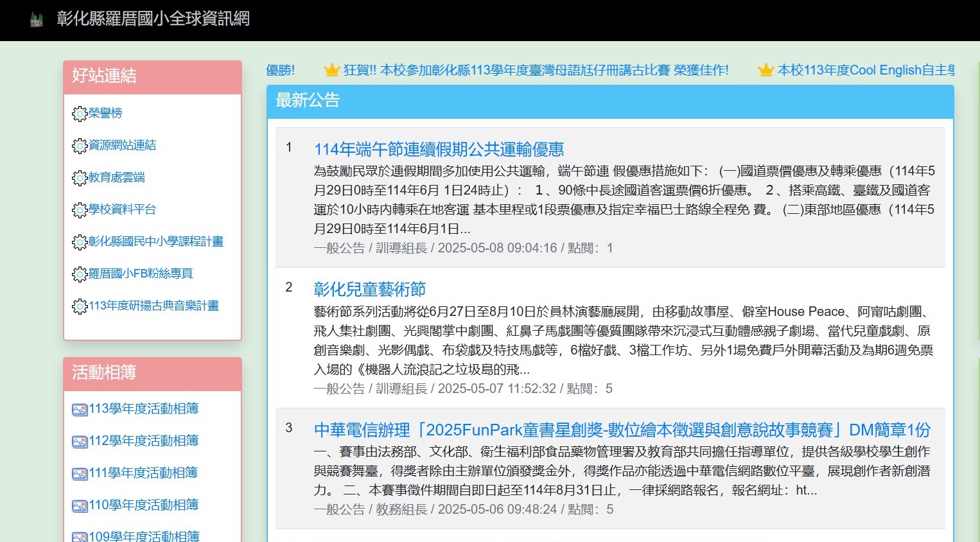
Task: Click gear icon beside 榮譽榜
Action: click(80, 114)
